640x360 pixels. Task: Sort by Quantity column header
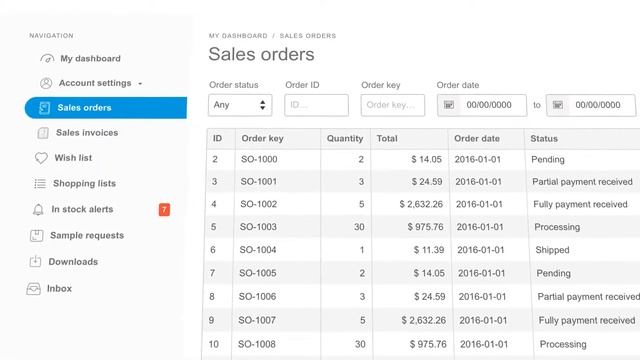pos(345,138)
